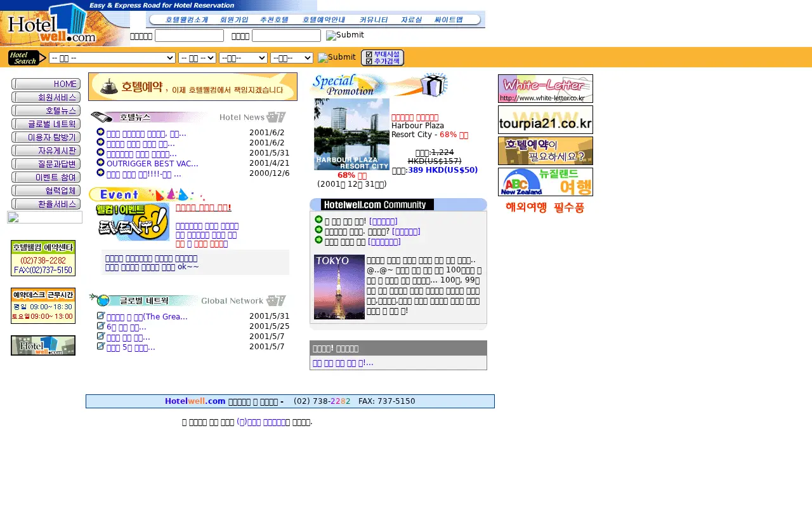
Task: Open the third search dropdown
Action: [243, 58]
